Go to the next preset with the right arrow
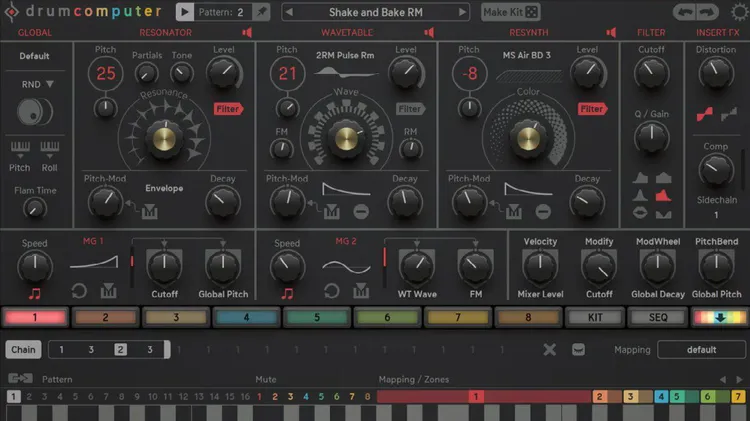Screen dimensions: 750x421 tap(462, 12)
